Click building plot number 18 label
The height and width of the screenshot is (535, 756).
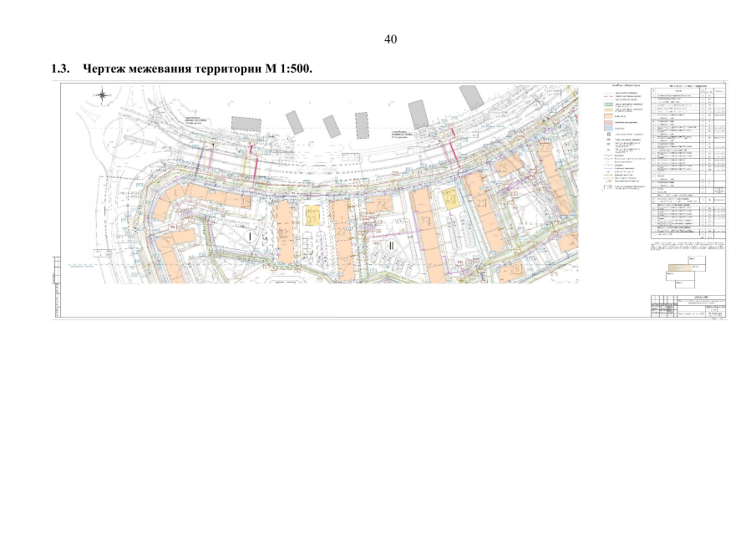[x=246, y=201]
